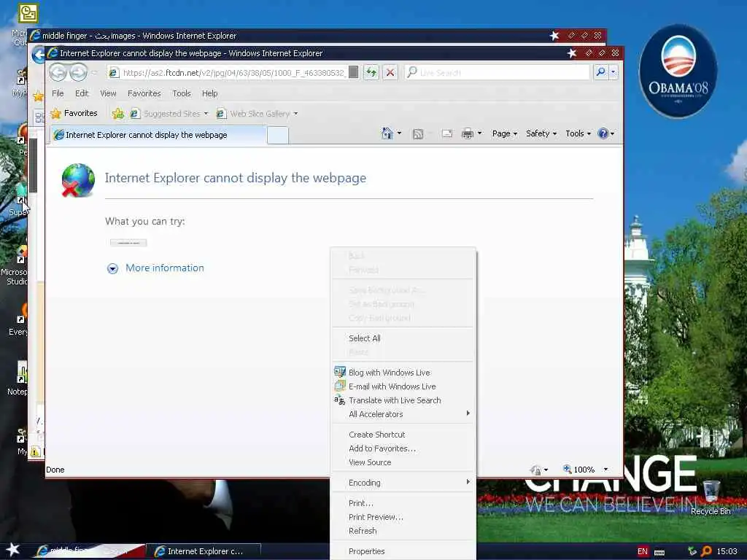Click the Home icon in command bar
This screenshot has width=747, height=560.
387,133
